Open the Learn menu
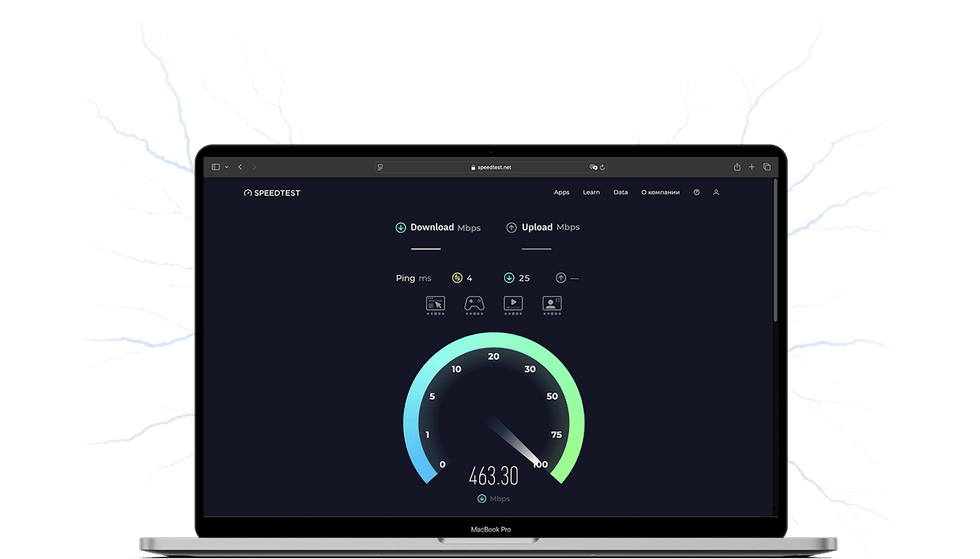This screenshot has height=559, width=980. coord(591,192)
